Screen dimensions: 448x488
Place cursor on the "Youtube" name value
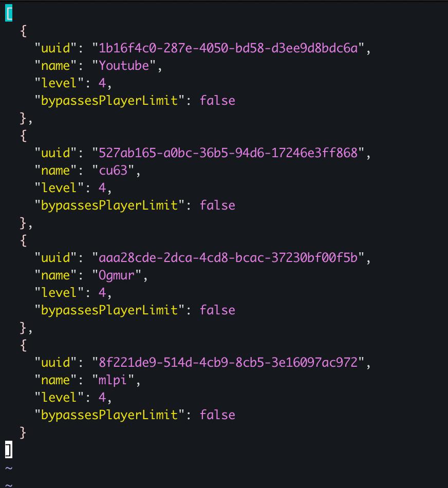pos(123,66)
